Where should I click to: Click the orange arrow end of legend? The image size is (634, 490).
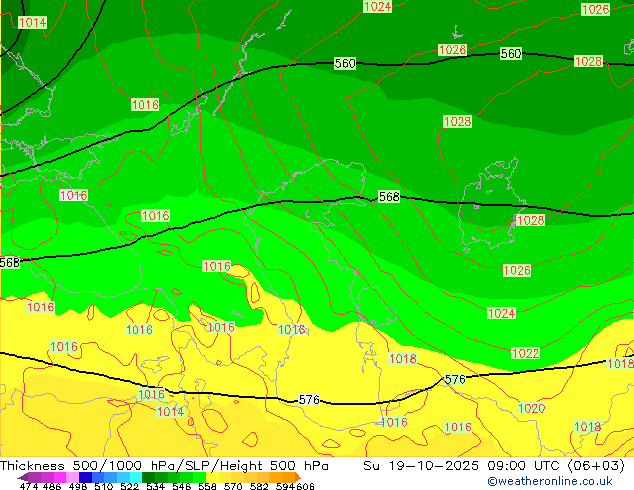(x=298, y=477)
